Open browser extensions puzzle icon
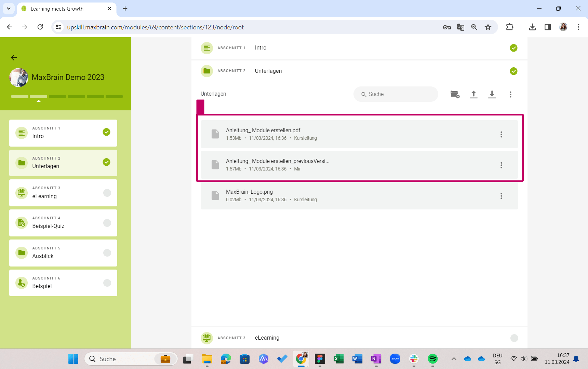The image size is (588, 369). coord(509,27)
